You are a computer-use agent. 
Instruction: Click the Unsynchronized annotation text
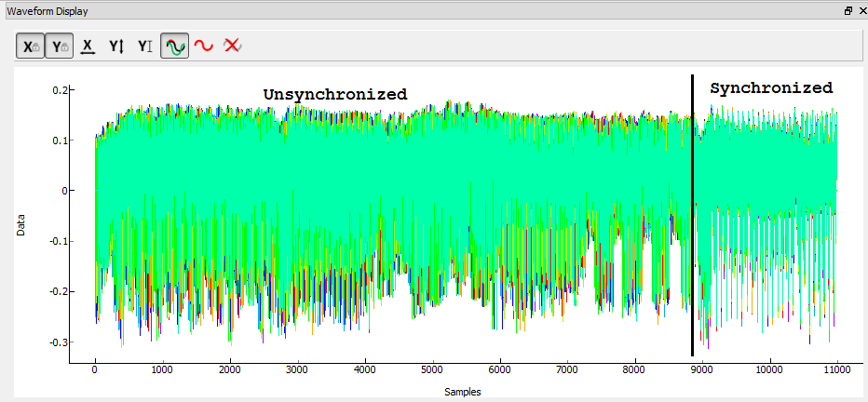(x=334, y=94)
